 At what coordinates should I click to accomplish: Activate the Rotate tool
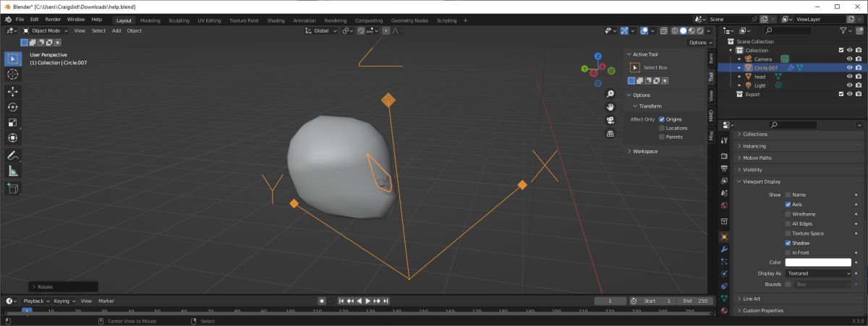[13, 107]
